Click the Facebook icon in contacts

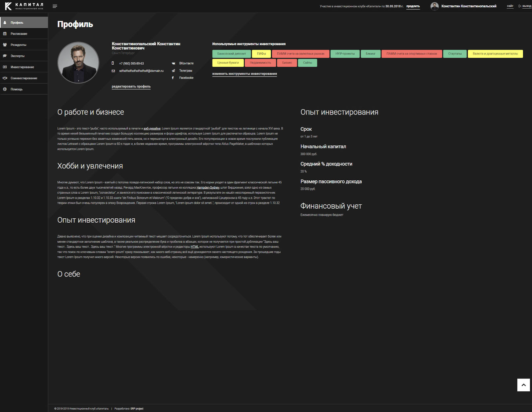[x=173, y=78]
